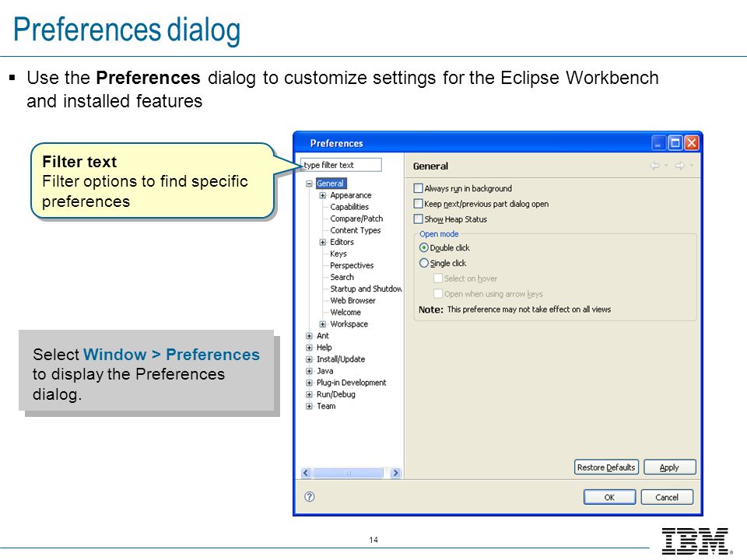This screenshot has width=747, height=560.
Task: Select Editors in the tree
Action: coord(342,242)
